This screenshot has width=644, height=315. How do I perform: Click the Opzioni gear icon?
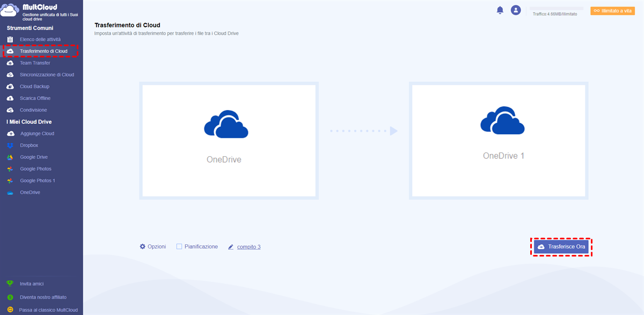(143, 246)
